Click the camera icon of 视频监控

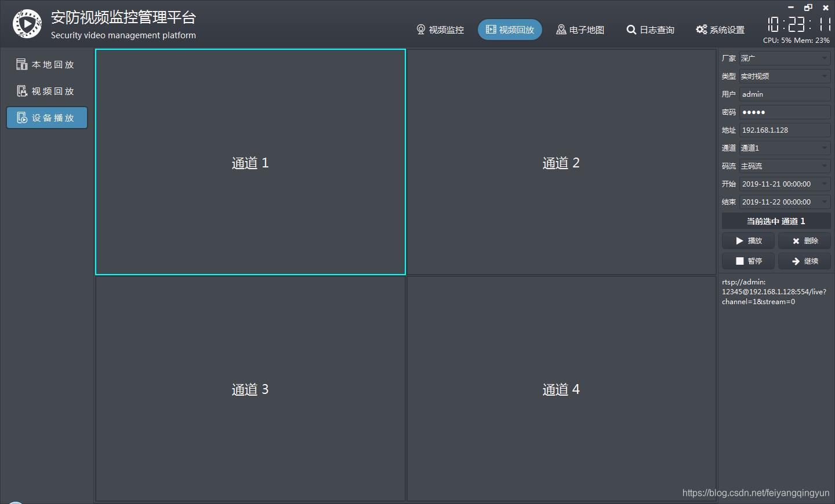[x=421, y=30]
